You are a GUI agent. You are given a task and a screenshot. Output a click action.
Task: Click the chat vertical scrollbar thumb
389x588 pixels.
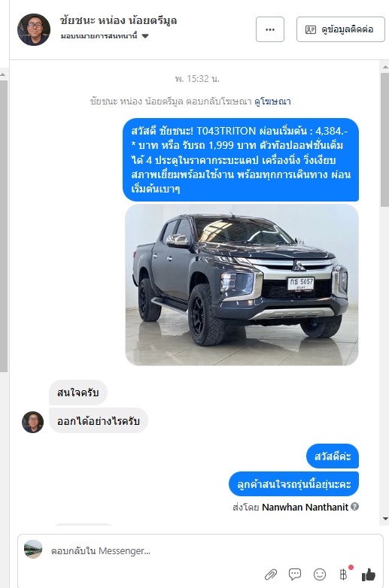coord(385,140)
